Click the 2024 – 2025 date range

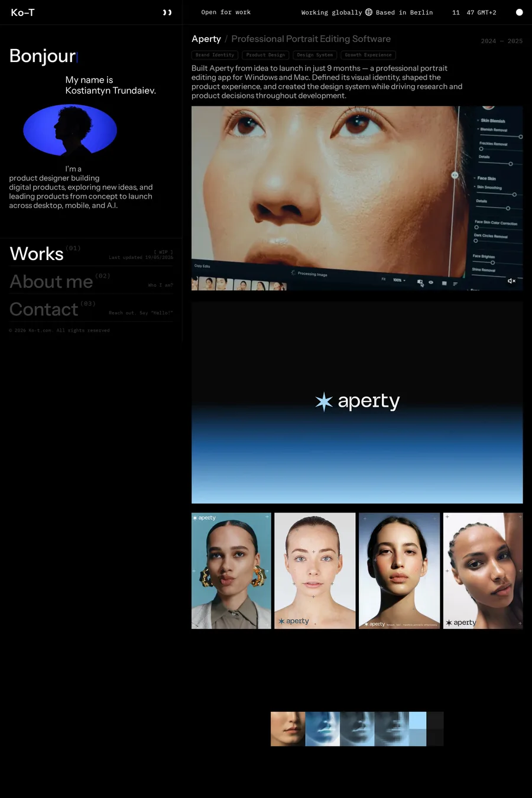click(502, 41)
